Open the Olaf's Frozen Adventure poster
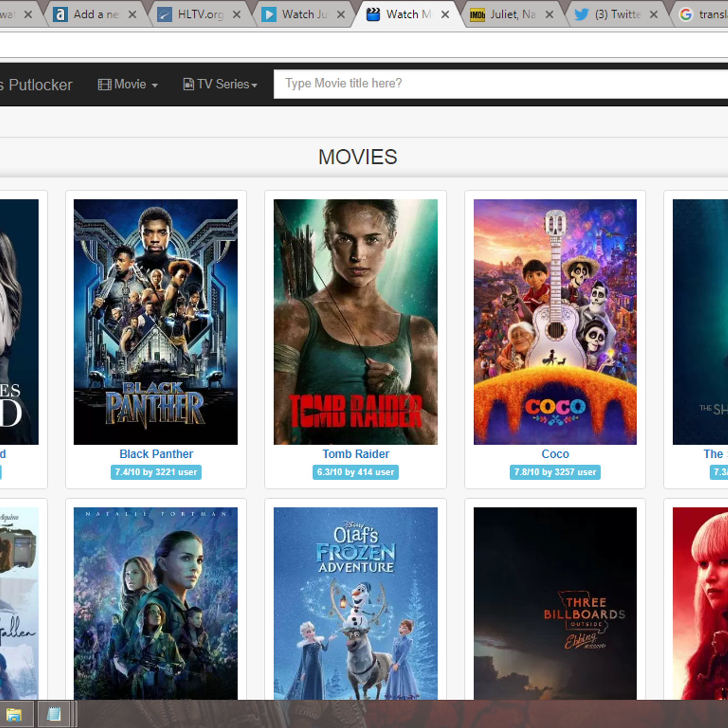The width and height of the screenshot is (728, 728). (355, 603)
